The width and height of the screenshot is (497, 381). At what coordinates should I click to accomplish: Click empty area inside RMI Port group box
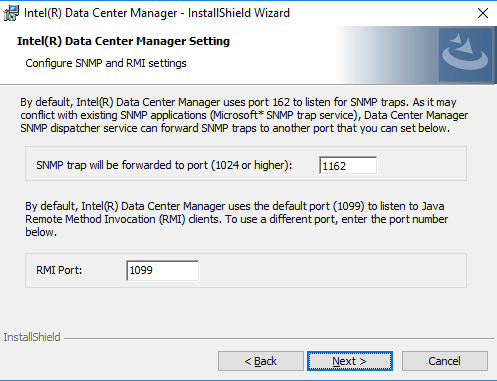point(333,271)
